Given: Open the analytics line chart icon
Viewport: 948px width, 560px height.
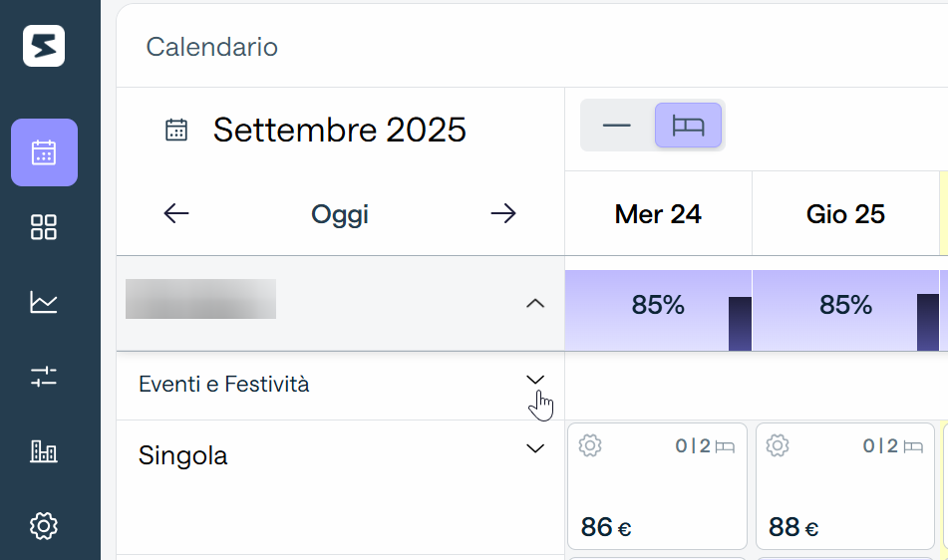Looking at the screenshot, I should 44,302.
